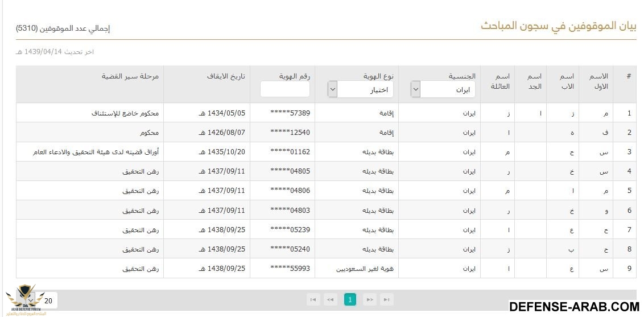Image resolution: width=644 pixels, height=317 pixels.
Task: Click the double left-arrow pagination icon
Action: [x=331, y=299]
